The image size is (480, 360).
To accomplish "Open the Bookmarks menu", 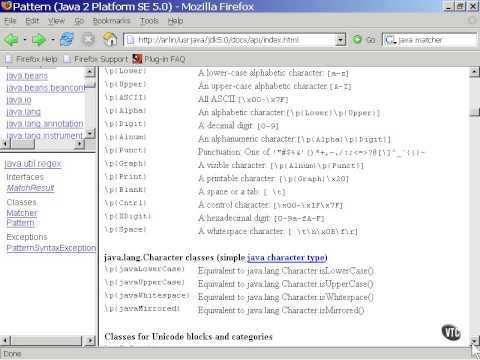I will tap(111, 21).
